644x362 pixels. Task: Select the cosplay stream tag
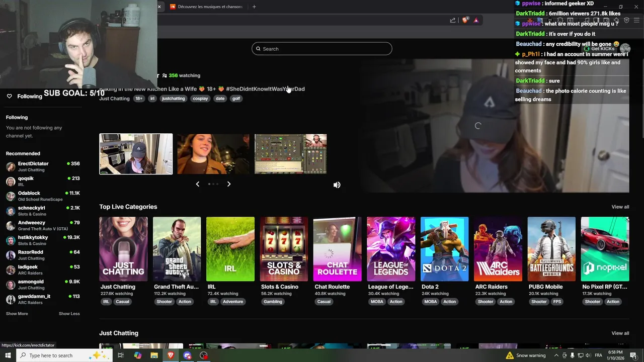click(200, 99)
